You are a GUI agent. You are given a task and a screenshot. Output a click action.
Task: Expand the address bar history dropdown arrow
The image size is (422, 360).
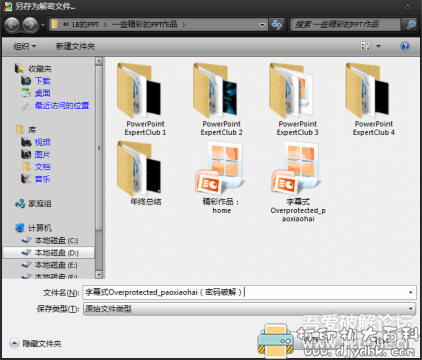pos(262,25)
